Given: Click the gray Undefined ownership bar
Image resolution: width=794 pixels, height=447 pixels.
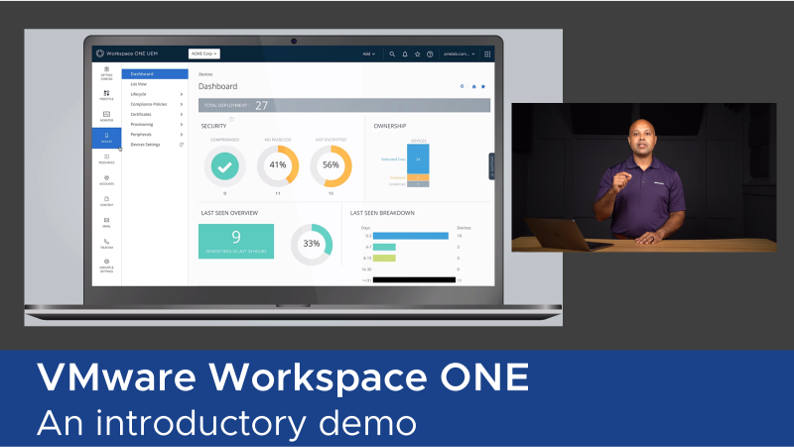Looking at the screenshot, I should tap(418, 184).
